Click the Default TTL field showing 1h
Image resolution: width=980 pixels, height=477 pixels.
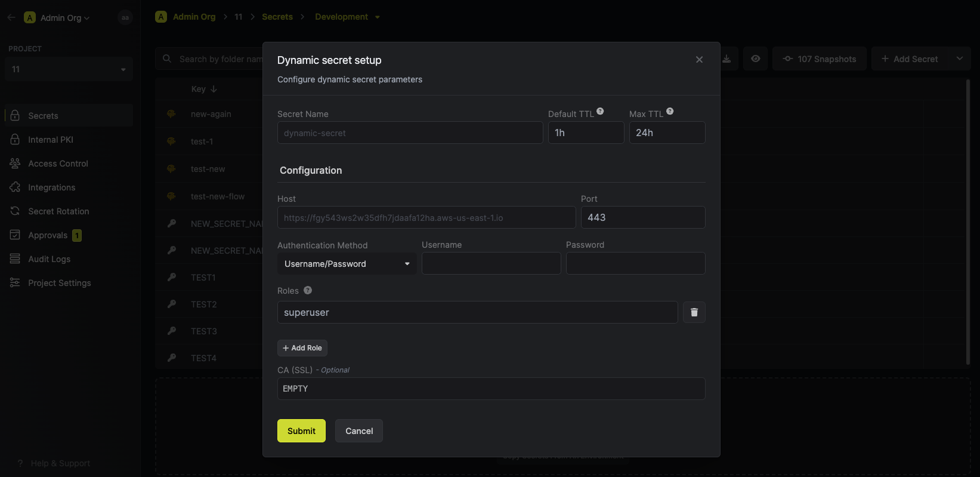pos(586,133)
